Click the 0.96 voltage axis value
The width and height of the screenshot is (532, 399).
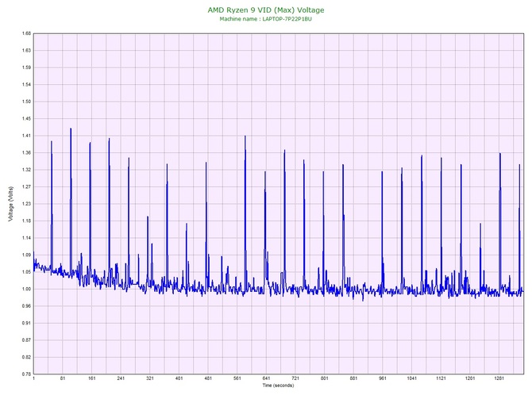[26, 306]
